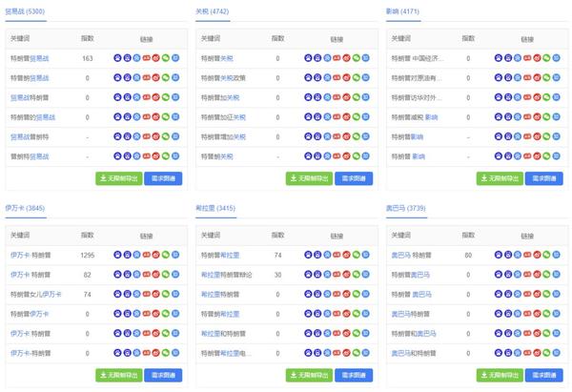Viewport: 572px width, 392px height.
Task: Click red Weibo icon in 特朗普女儿伊万卡 row
Action: [156, 294]
